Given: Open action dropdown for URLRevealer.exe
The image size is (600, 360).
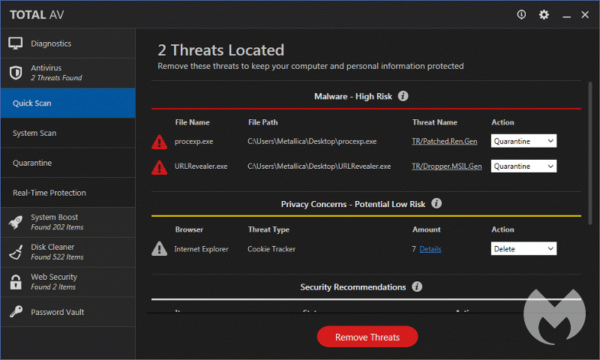Looking at the screenshot, I should (523, 166).
